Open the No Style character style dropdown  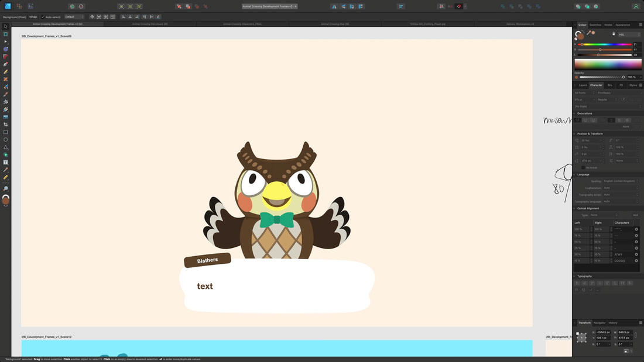[x=608, y=106]
